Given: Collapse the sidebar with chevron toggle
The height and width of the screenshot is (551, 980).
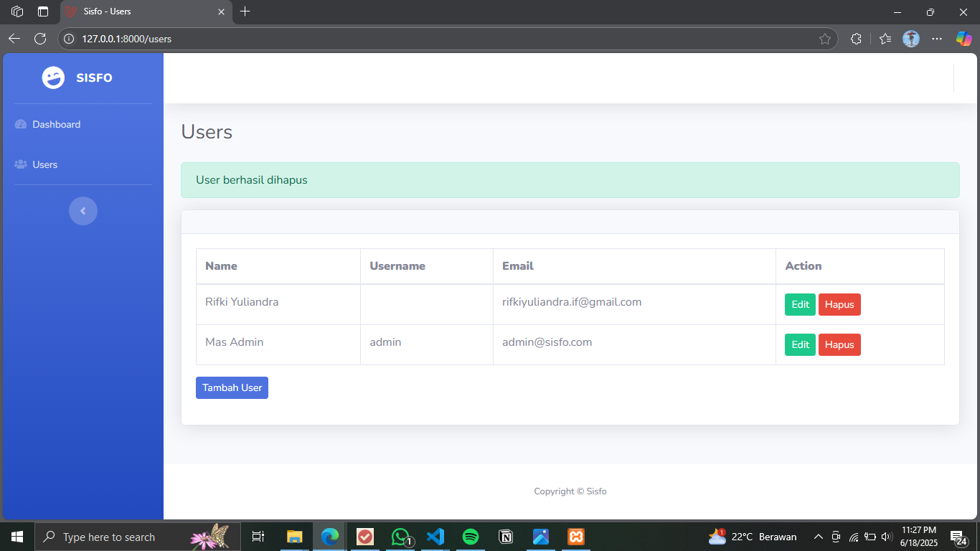Looking at the screenshot, I should click(x=83, y=211).
